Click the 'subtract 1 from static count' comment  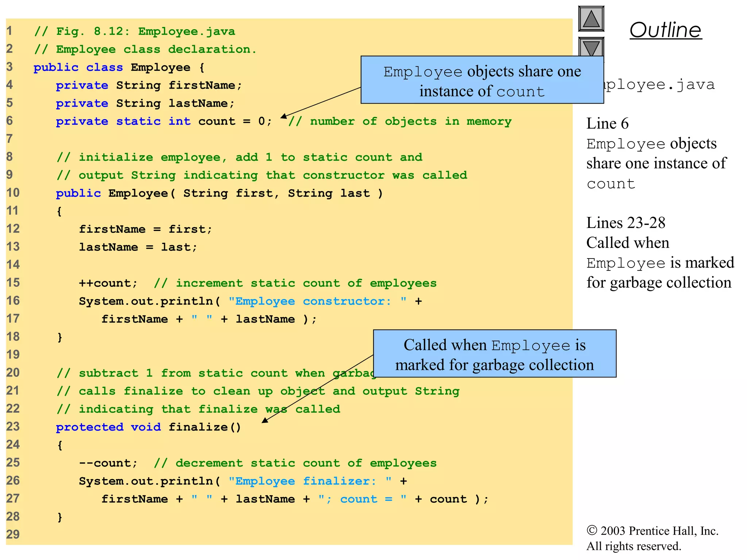point(215,373)
